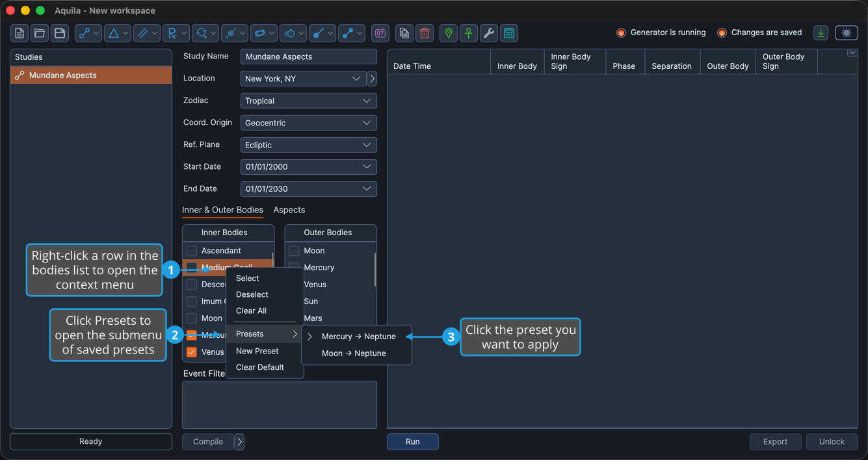This screenshot has height=460, width=868.
Task: Select the aspects (linked nodes) tool icon
Action: tap(84, 33)
